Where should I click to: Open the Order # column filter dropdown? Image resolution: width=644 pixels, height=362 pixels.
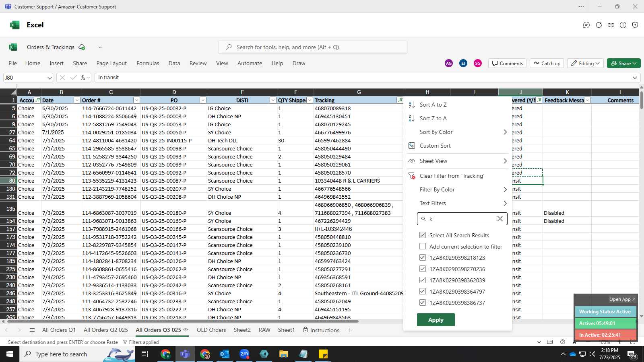pyautogui.click(x=136, y=100)
